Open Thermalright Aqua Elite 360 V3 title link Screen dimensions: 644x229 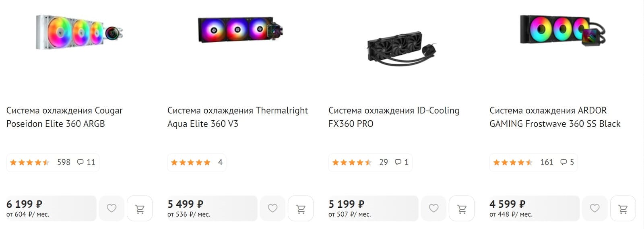click(237, 117)
